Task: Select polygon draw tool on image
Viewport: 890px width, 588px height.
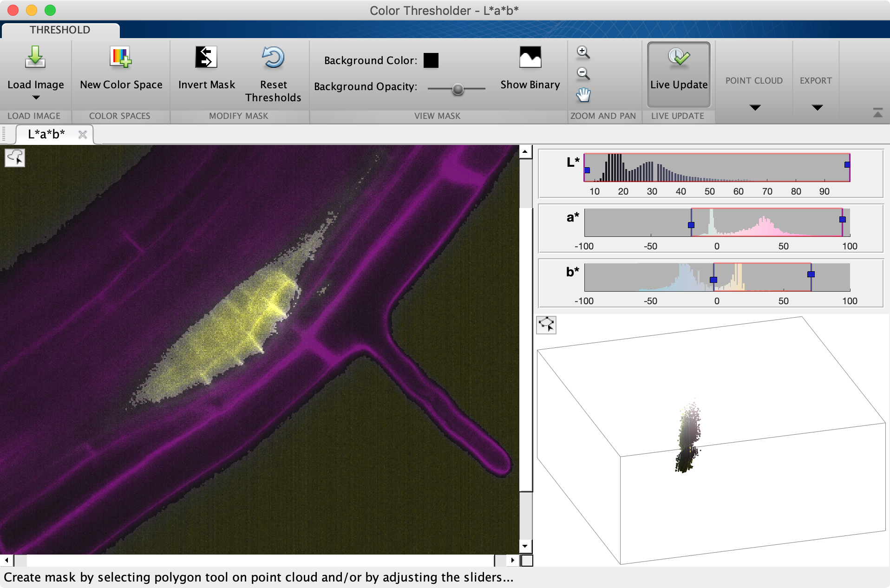Action: [15, 158]
